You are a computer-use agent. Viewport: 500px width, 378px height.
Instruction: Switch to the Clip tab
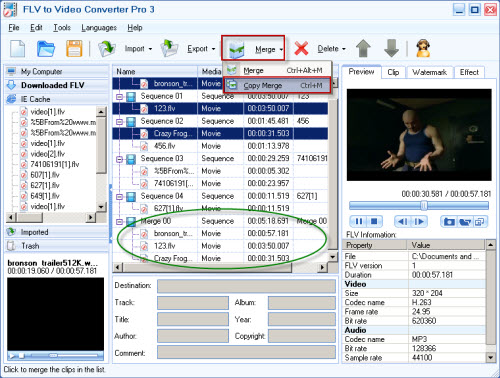(x=393, y=72)
